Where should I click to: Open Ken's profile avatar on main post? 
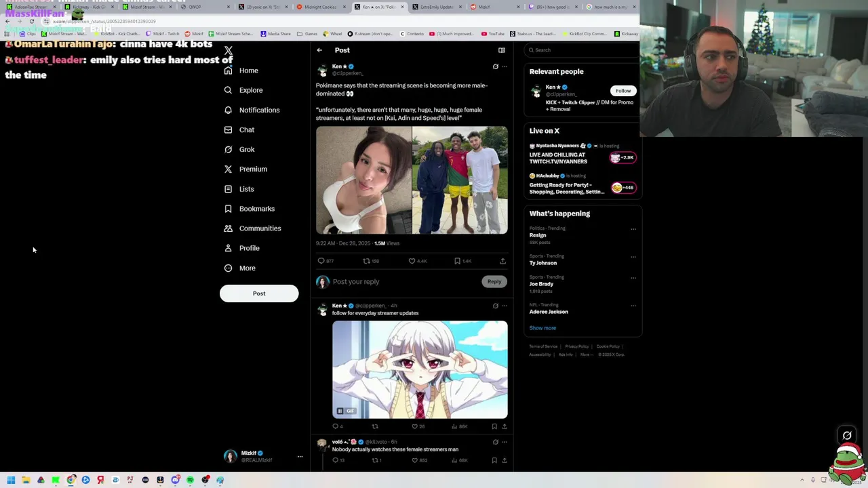coord(322,70)
